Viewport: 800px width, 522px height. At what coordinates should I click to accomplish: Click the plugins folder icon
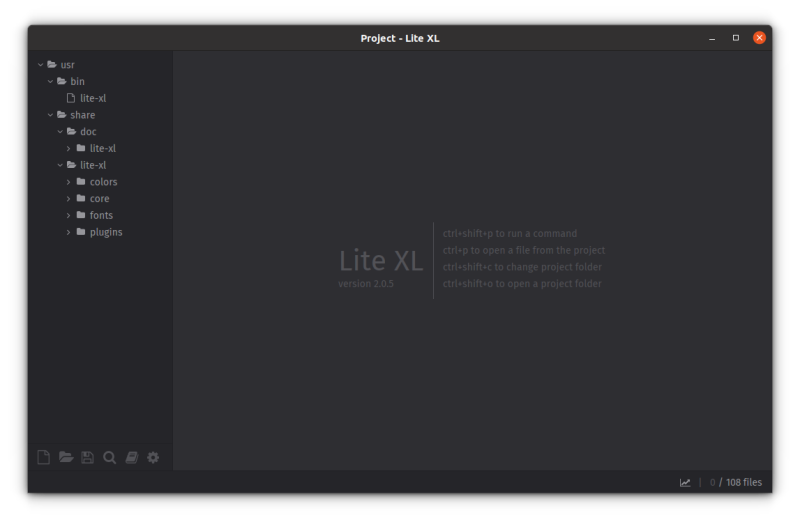pos(81,232)
